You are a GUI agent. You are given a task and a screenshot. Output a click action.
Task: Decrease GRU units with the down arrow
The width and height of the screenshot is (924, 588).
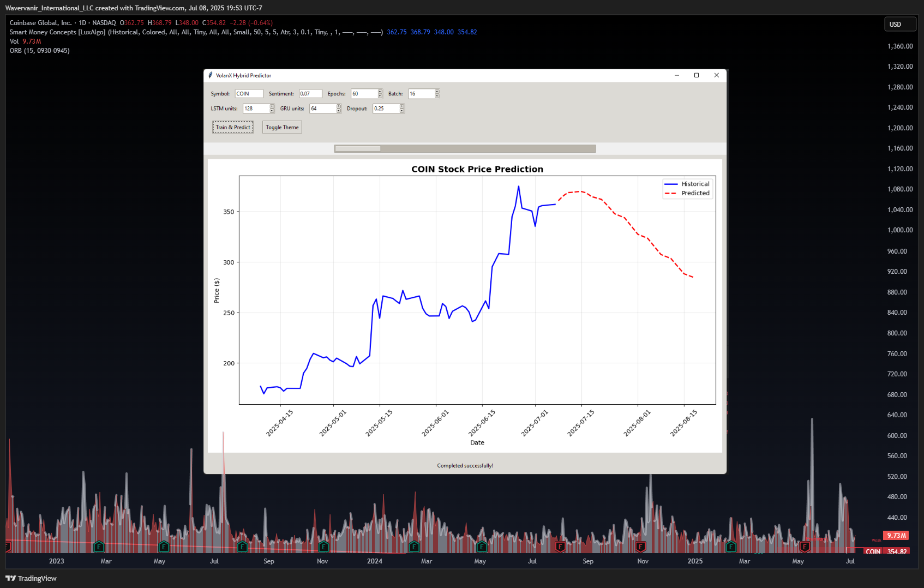[339, 111]
